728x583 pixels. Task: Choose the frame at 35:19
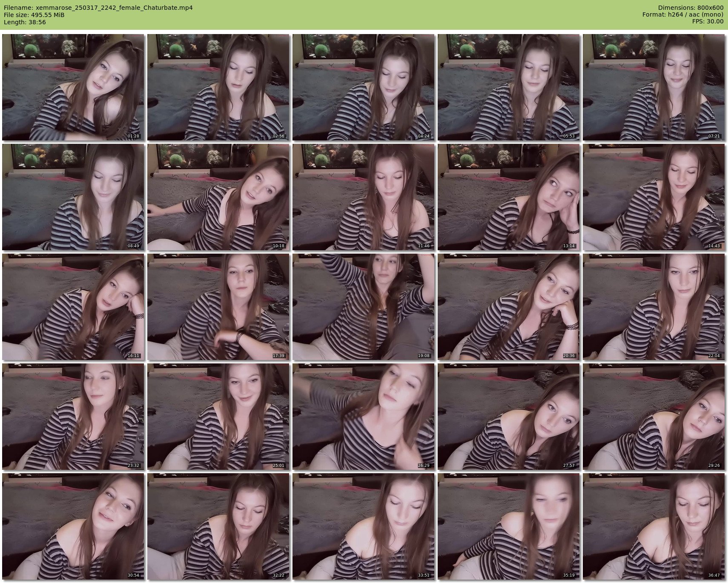tap(509, 526)
